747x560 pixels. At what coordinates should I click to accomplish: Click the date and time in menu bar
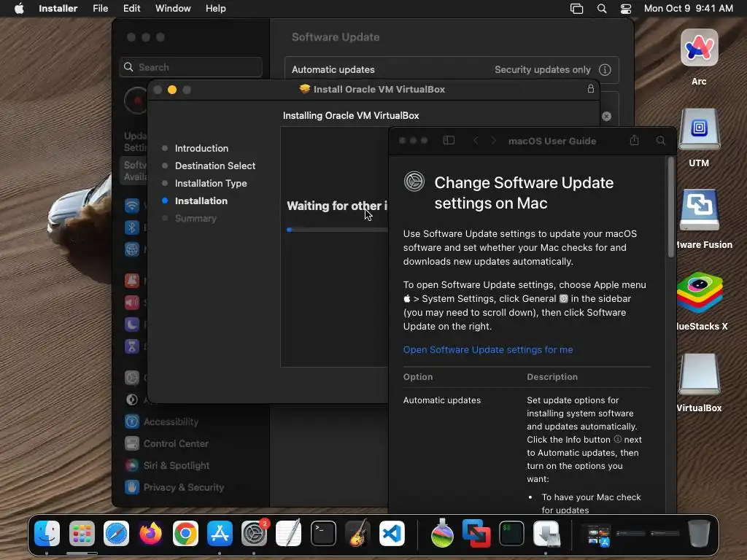(689, 8)
